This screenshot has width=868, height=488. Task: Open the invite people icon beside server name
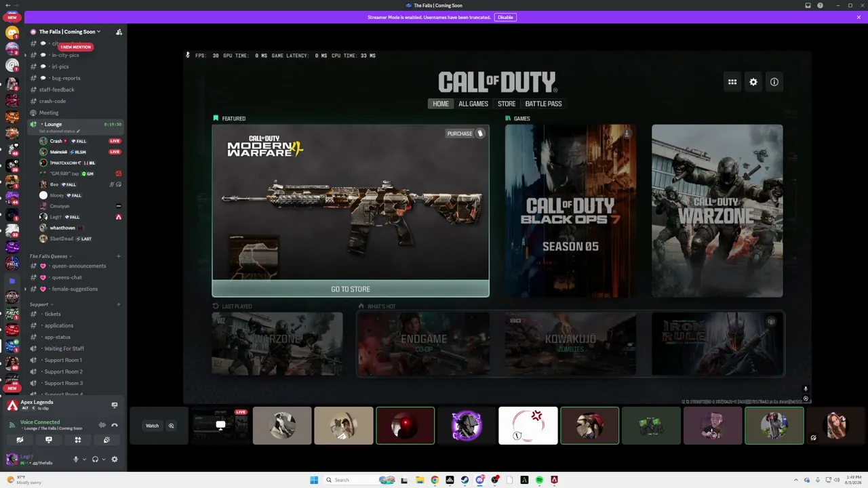pyautogui.click(x=119, y=32)
